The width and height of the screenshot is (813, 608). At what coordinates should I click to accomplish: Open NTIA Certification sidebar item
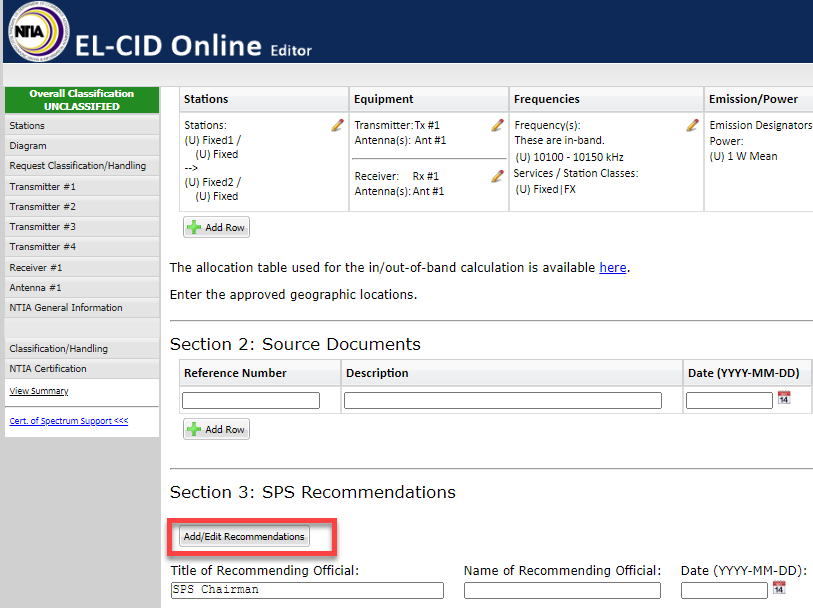pyautogui.click(x=82, y=369)
